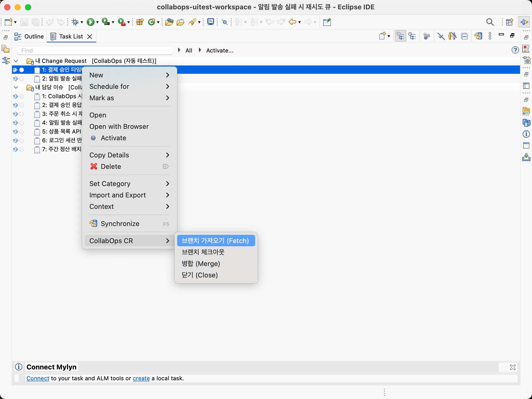Expand the Copy Details submenu
This screenshot has width=532, height=399.
point(130,155)
